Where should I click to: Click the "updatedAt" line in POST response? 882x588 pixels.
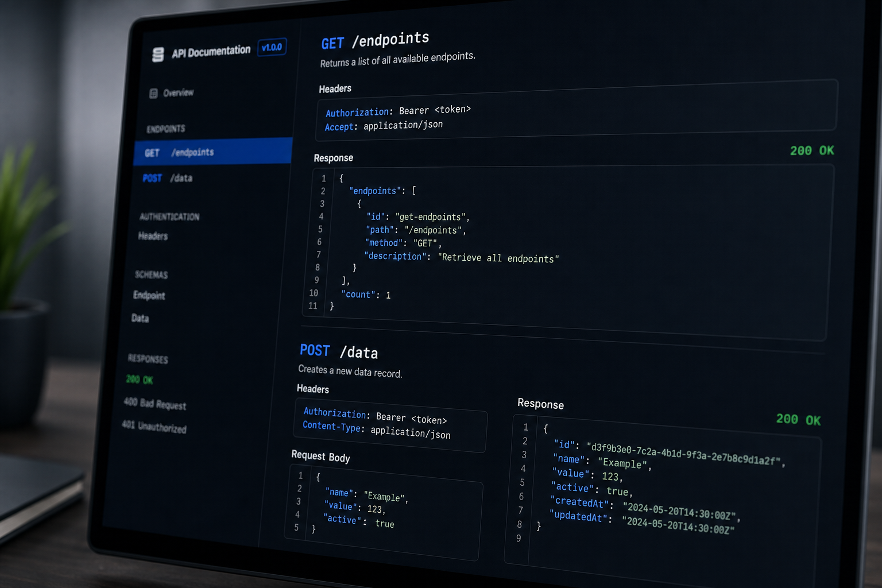(641, 522)
